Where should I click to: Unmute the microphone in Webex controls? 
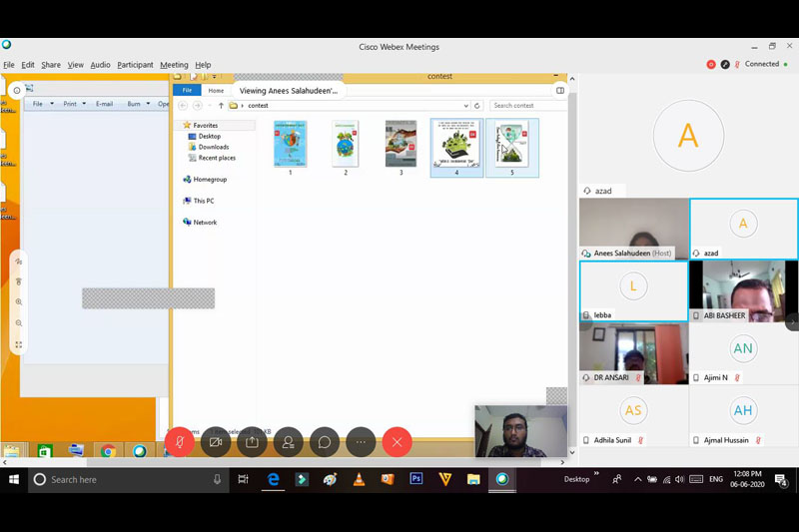(x=180, y=441)
